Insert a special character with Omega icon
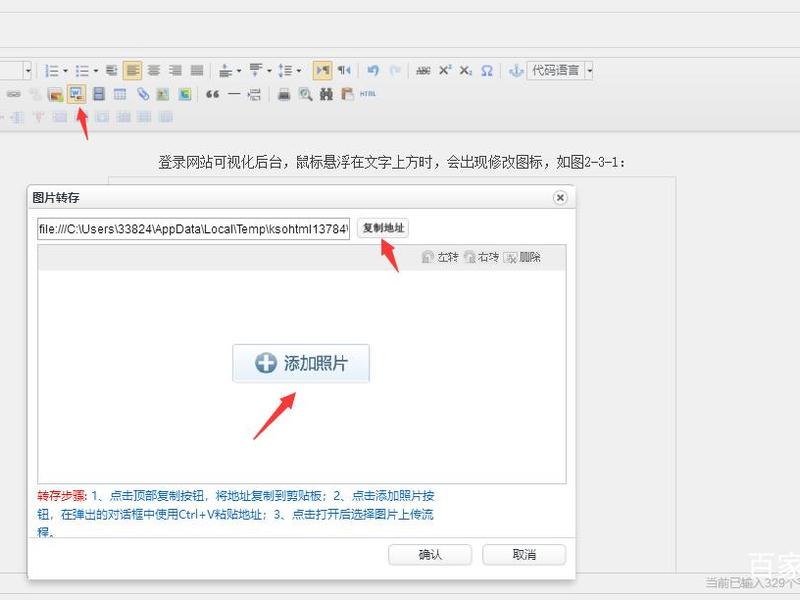800x600 pixels. [487, 70]
